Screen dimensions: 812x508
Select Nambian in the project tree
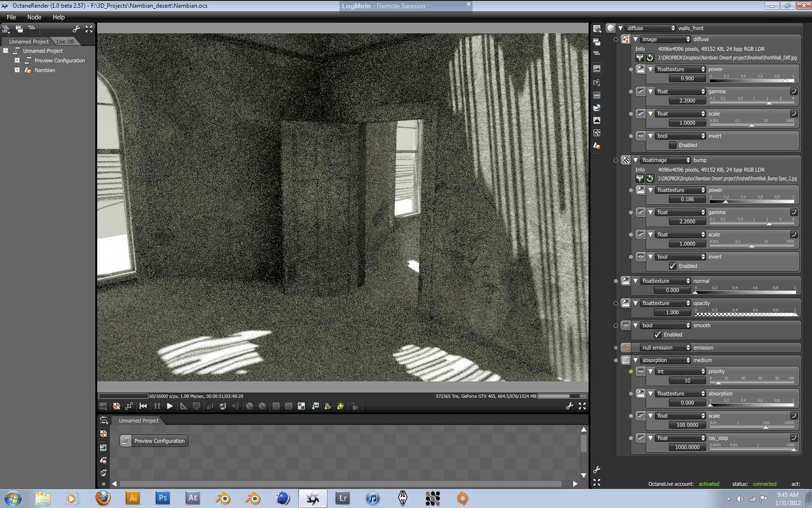click(x=44, y=70)
